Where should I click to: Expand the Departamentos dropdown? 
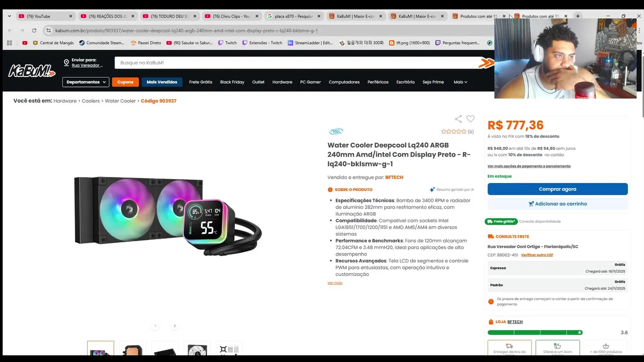tap(86, 82)
